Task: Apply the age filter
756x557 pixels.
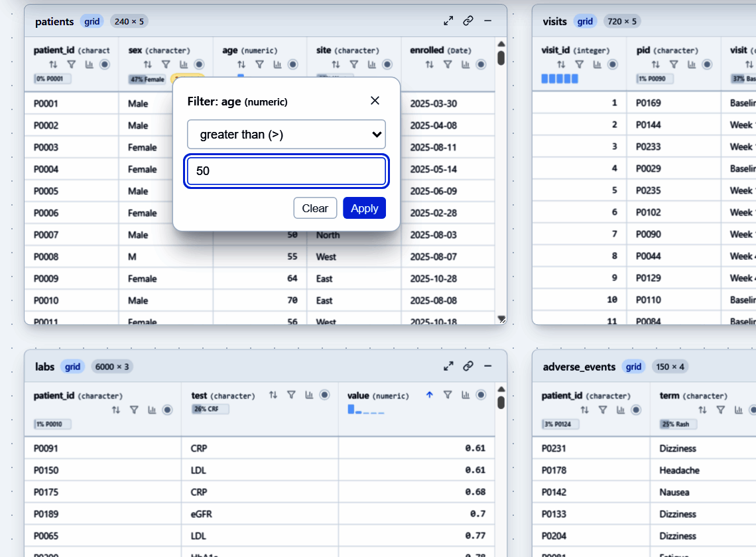Action: click(365, 208)
